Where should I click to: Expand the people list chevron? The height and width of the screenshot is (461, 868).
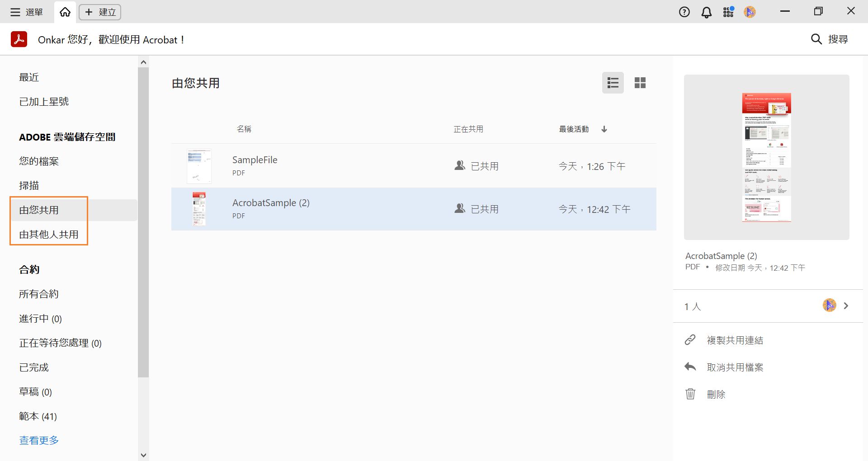pyautogui.click(x=846, y=306)
